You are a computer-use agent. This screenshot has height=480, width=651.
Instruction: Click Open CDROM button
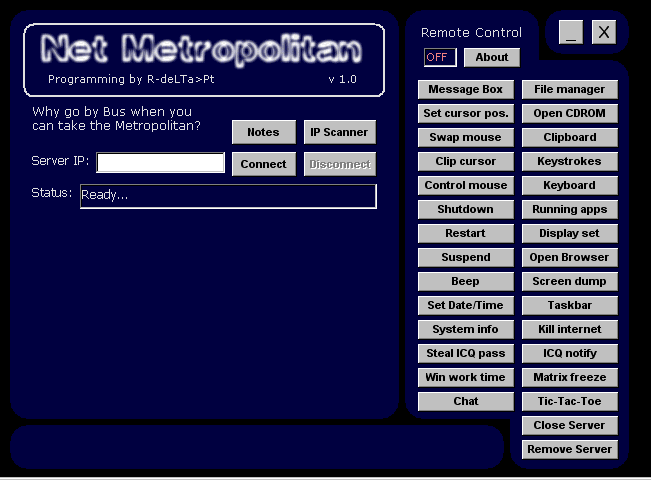(570, 113)
